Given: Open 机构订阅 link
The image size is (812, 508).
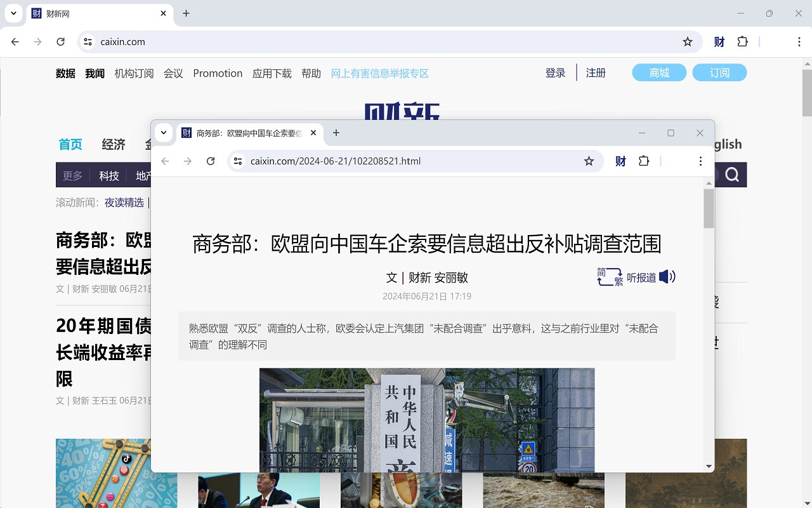Looking at the screenshot, I should point(134,73).
